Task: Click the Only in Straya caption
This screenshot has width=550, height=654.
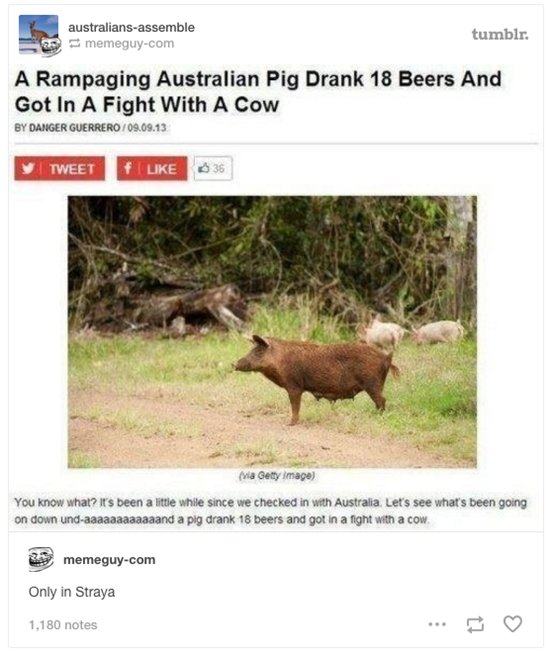Action: coord(72,592)
